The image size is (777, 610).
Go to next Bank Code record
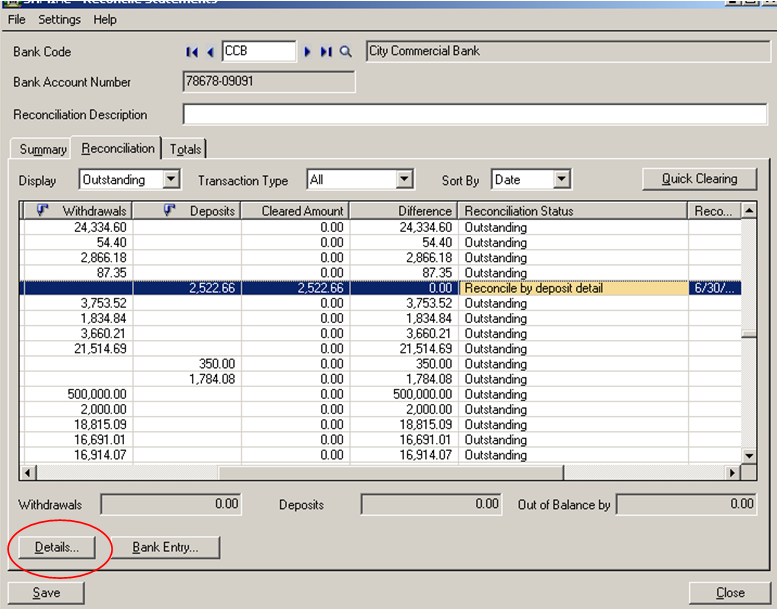[x=307, y=52]
